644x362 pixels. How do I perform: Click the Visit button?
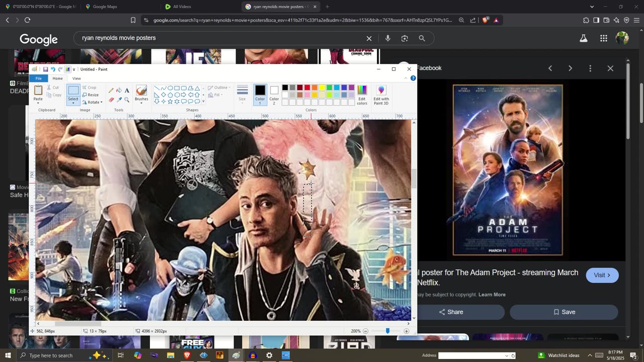coord(602,276)
